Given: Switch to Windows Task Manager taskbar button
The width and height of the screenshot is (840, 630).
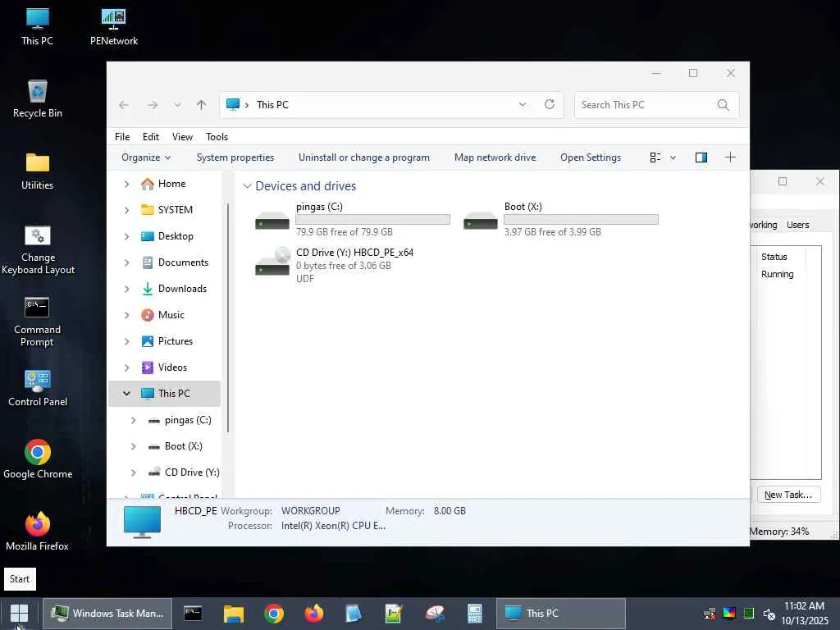Looking at the screenshot, I should (107, 614).
